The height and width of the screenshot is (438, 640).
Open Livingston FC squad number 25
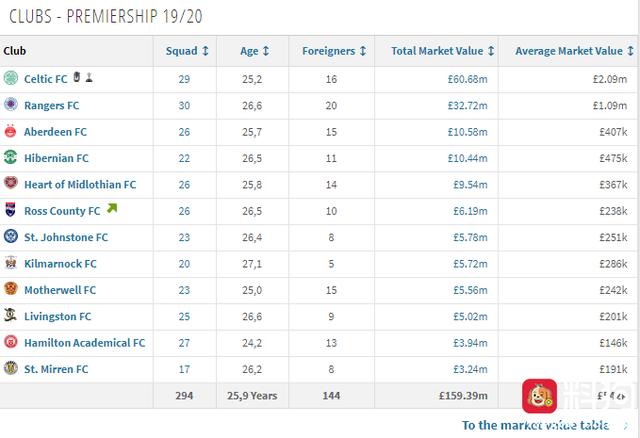point(184,316)
